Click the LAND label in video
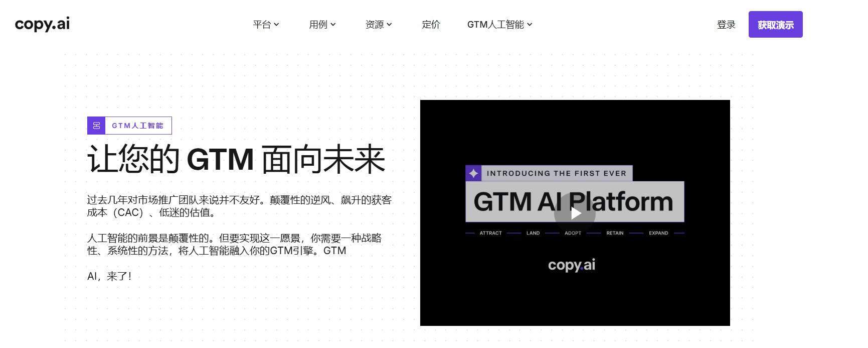The image size is (868, 348). (x=533, y=233)
